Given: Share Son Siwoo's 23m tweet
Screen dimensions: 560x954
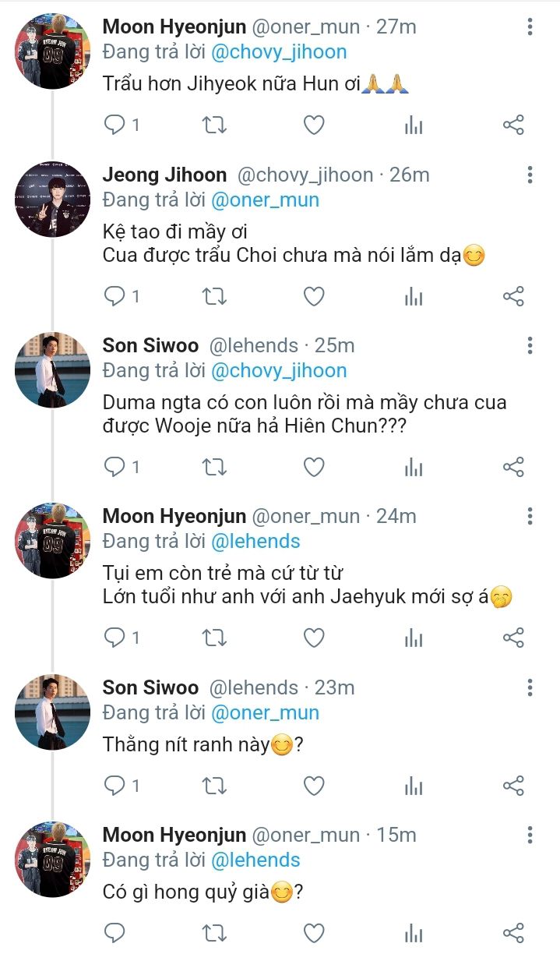Looking at the screenshot, I should pos(513,786).
